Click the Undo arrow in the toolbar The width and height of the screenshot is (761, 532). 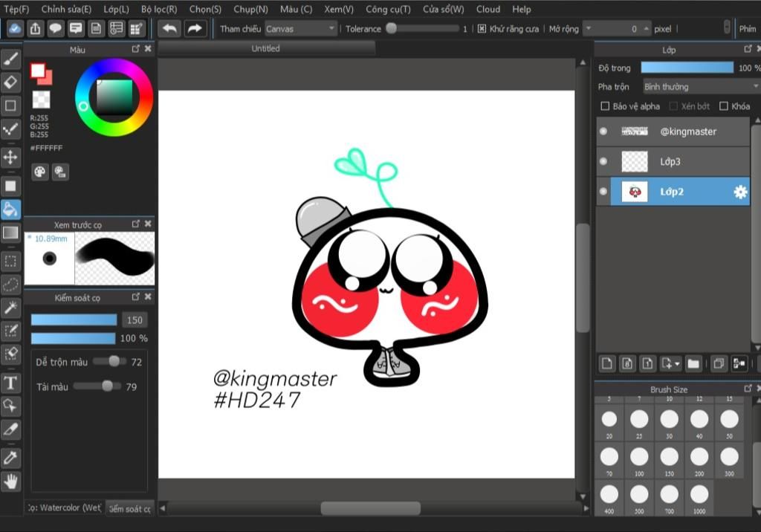(169, 29)
